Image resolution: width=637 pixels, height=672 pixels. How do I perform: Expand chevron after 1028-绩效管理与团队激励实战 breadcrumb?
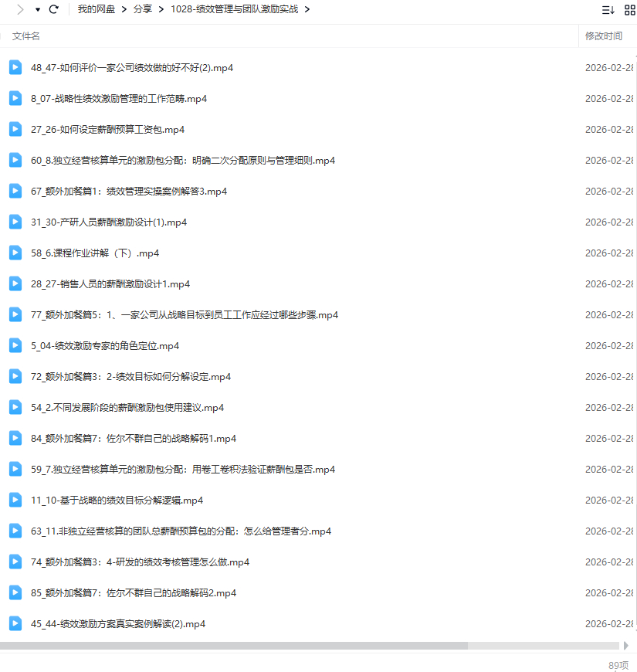307,9
